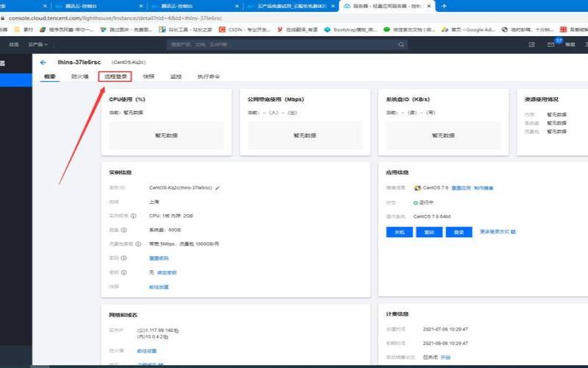Click the pencil edit icon next to instance name

(218, 188)
